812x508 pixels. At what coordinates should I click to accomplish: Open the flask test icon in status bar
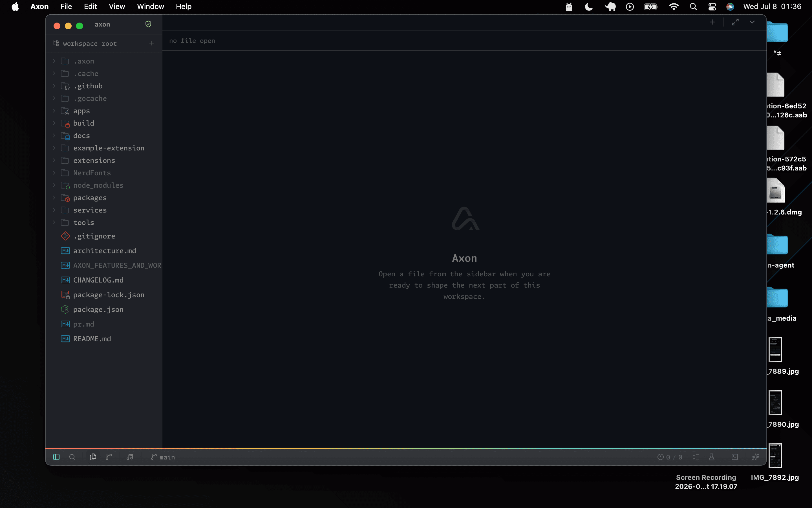711,457
